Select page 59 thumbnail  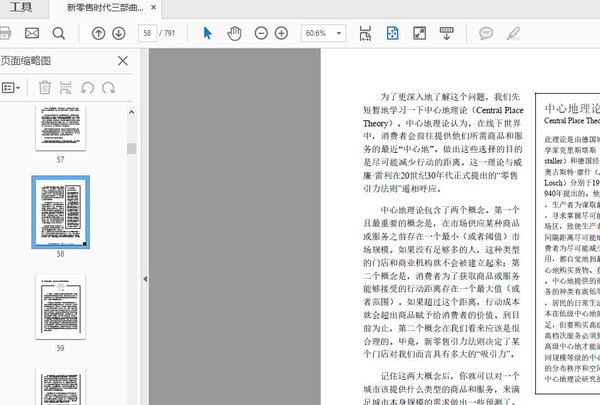(x=60, y=307)
